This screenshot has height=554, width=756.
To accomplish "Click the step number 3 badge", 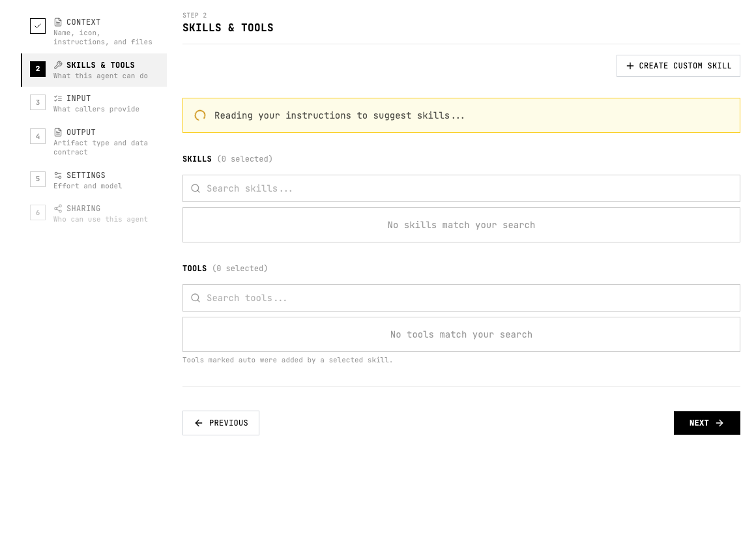I will tap(38, 102).
